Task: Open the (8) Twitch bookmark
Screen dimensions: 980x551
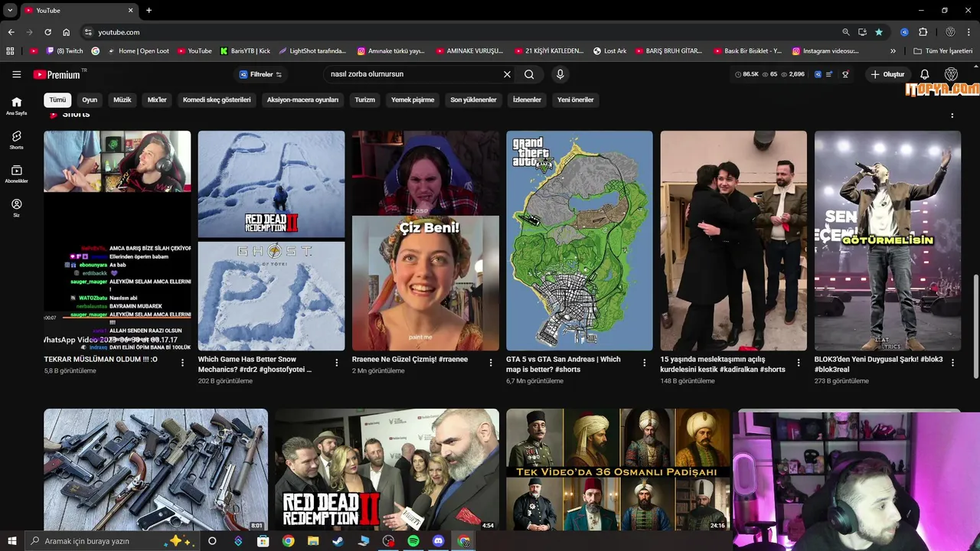Action: point(64,51)
